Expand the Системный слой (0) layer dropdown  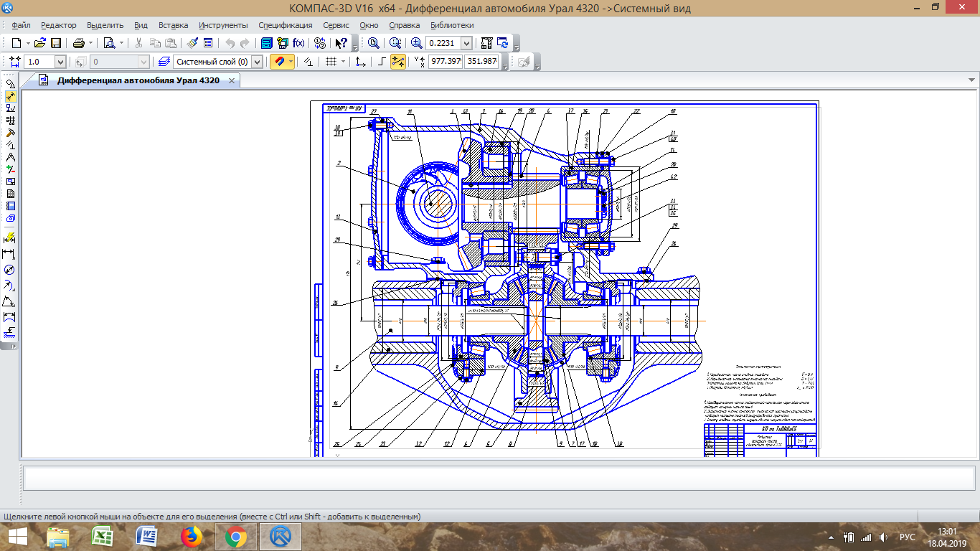click(x=258, y=62)
